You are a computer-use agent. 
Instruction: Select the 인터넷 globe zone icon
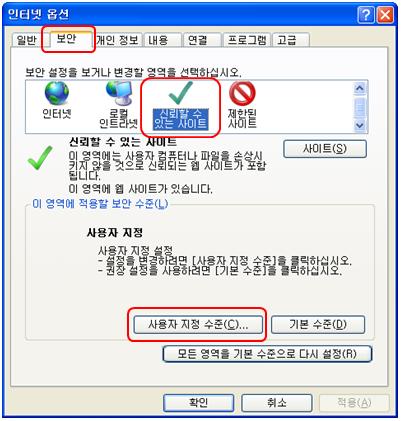[x=57, y=93]
